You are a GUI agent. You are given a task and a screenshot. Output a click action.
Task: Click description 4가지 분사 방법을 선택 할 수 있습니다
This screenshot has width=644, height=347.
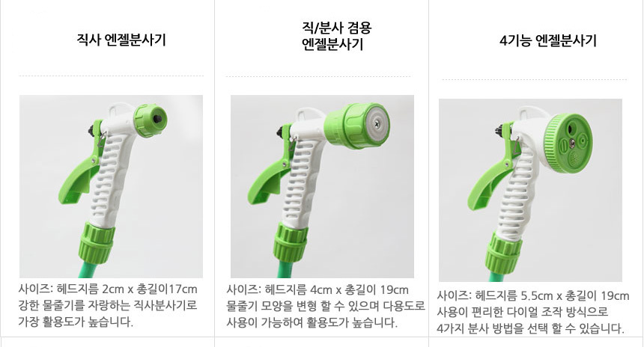[530, 328]
